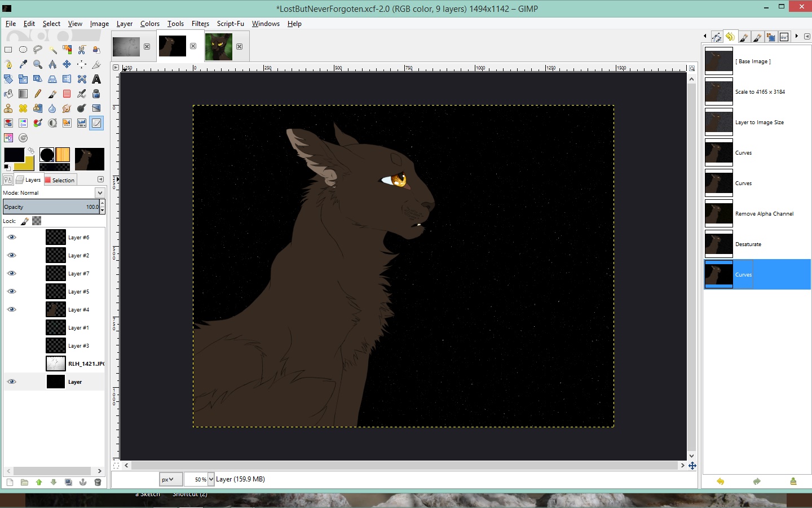Select the Airbrush tool
Viewport: 812px width, 508px height.
[x=82, y=94]
